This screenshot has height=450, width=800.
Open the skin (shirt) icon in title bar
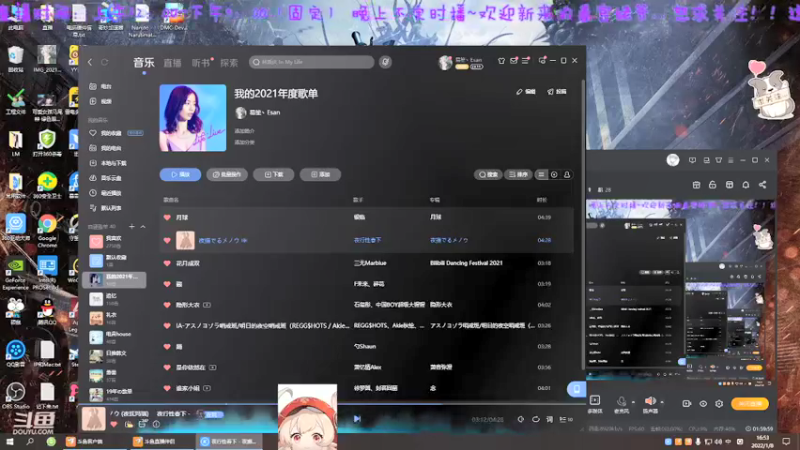tap(501, 61)
